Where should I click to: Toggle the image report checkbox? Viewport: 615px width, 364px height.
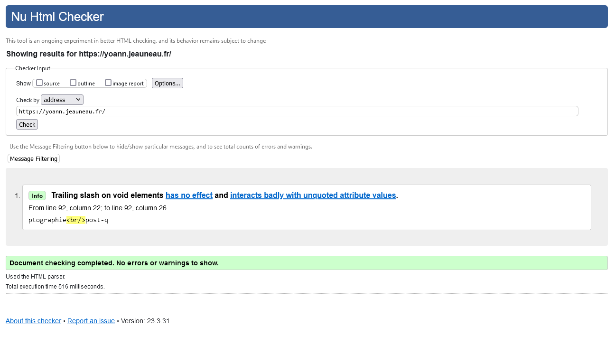coord(108,83)
